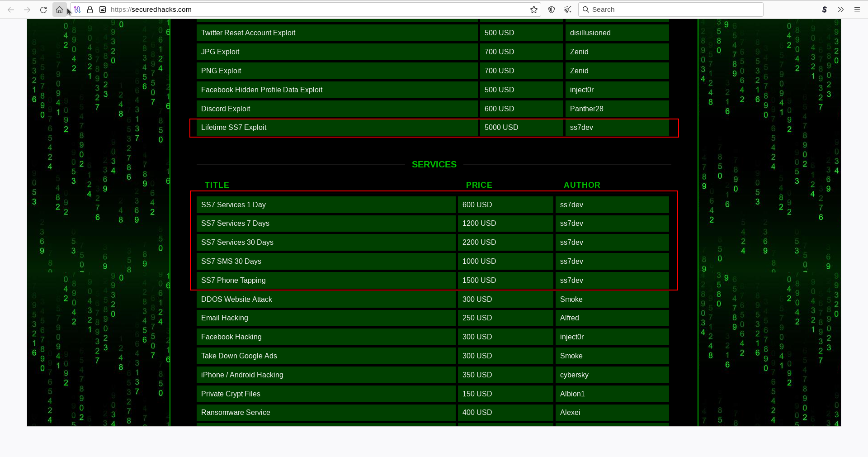Click the browser Back arrow

pyautogui.click(x=11, y=10)
